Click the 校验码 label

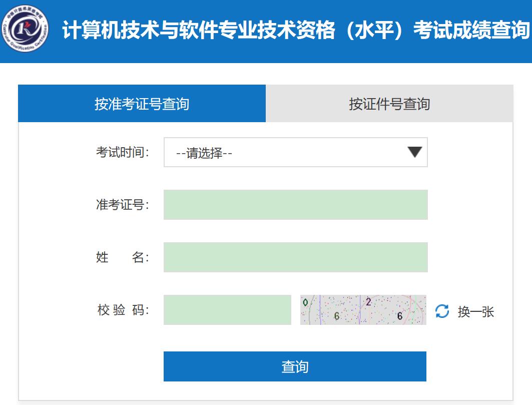[123, 309]
